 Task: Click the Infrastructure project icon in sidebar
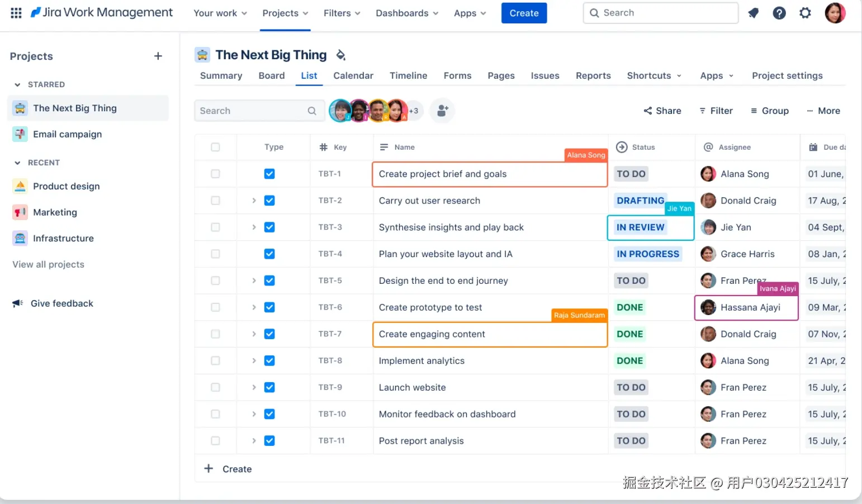(20, 238)
